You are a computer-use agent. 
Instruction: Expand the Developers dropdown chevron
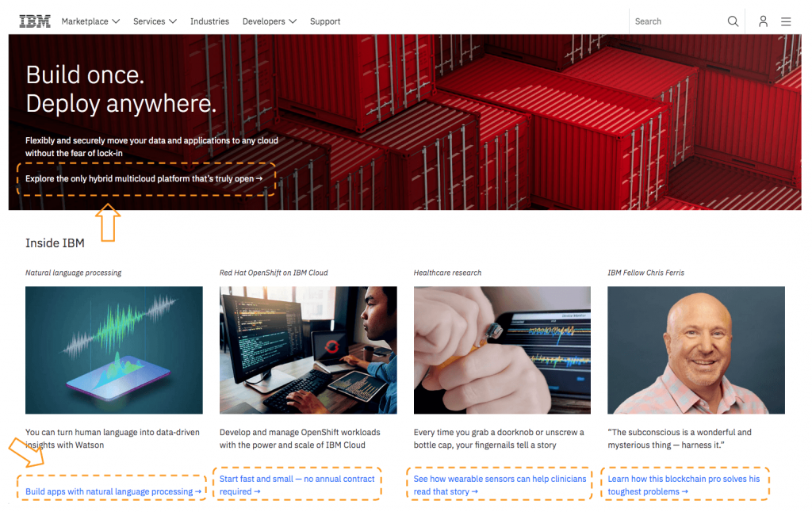293,21
